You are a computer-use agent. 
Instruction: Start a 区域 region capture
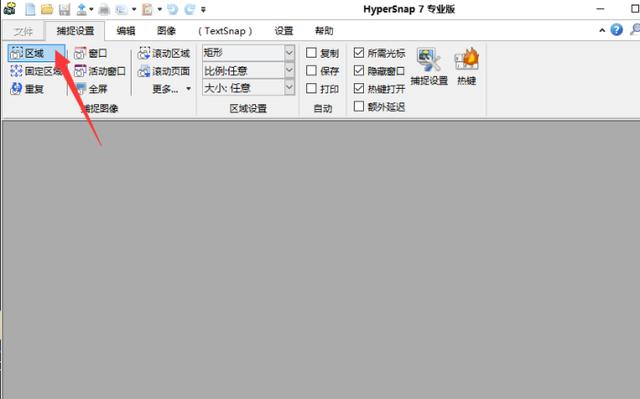tap(36, 53)
